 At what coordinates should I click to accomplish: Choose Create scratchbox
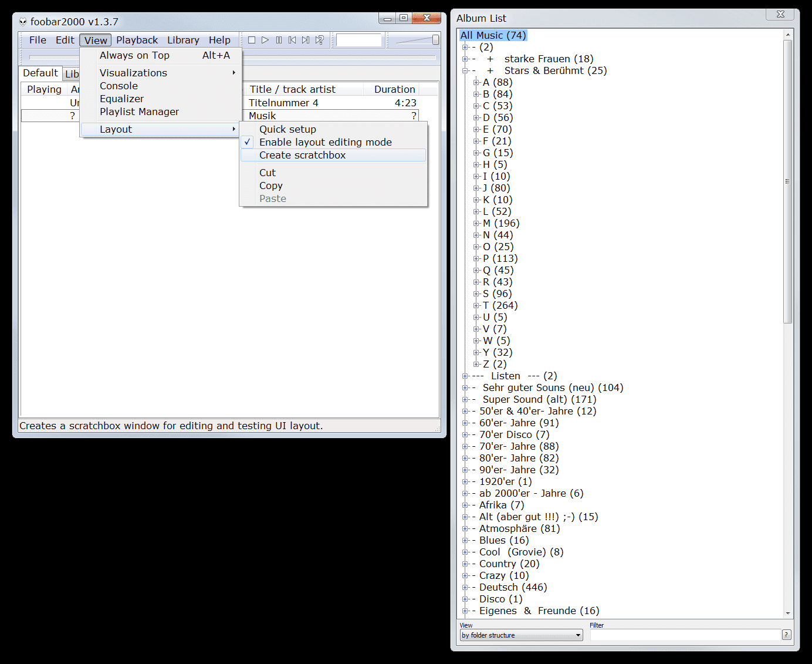point(333,155)
